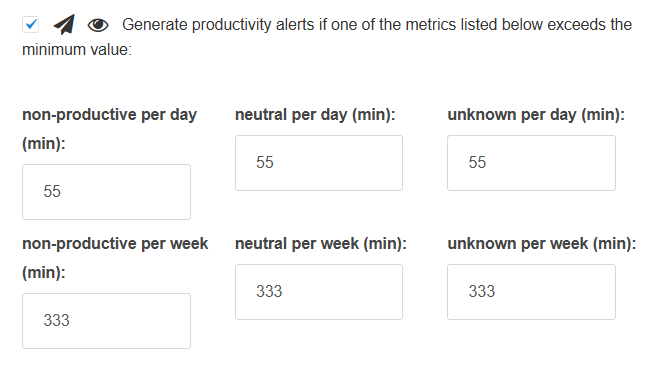Screen dimensions: 663x367
Task: Uncheck the Generate productivity alerts checkbox
Action: coord(30,25)
